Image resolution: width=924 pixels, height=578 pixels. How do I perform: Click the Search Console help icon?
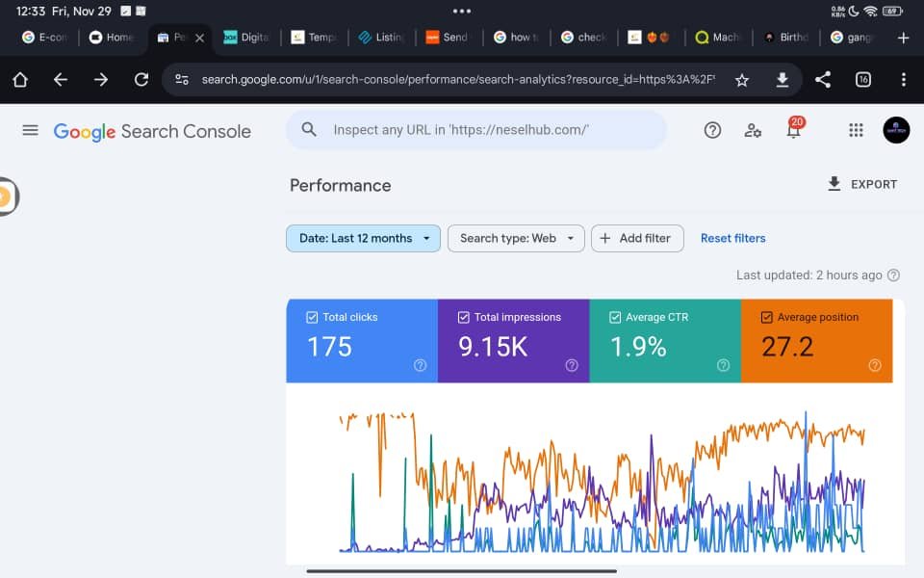click(x=712, y=130)
